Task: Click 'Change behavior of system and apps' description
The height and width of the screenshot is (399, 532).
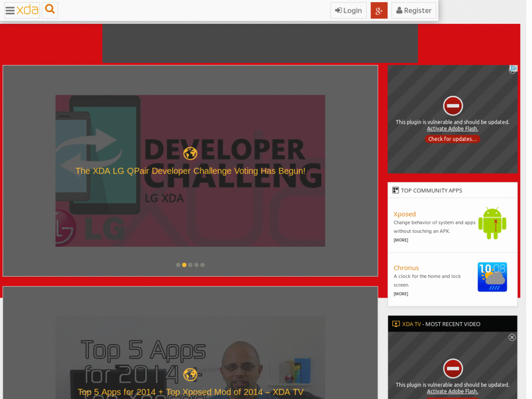Action: 435,227
